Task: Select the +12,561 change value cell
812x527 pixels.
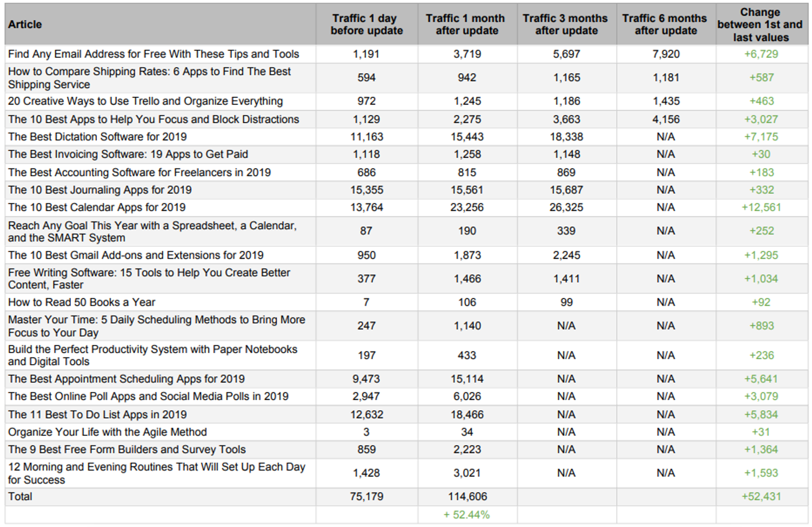Action: (x=761, y=208)
